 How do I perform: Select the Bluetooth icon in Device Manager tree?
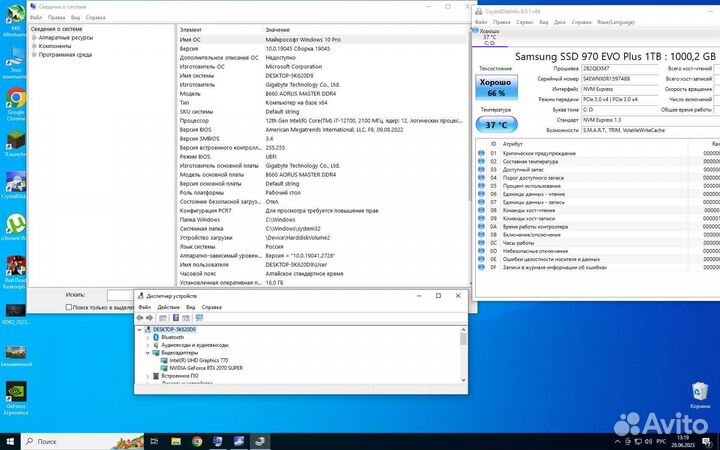tap(156, 337)
